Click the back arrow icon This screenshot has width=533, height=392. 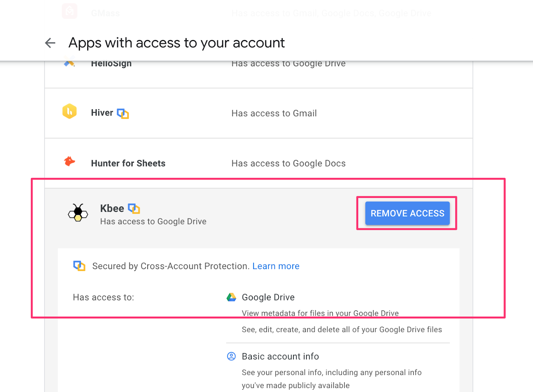point(50,43)
